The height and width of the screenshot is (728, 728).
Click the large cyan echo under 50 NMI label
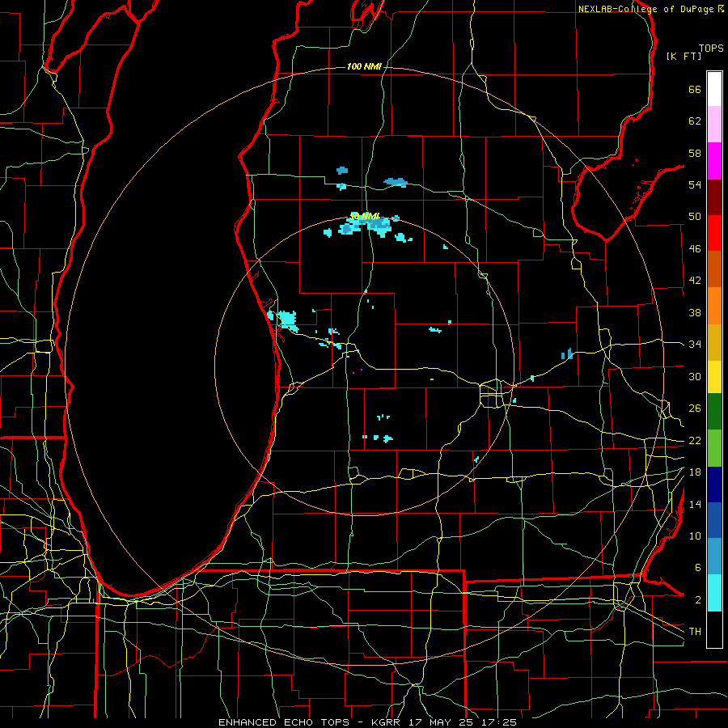tap(365, 226)
